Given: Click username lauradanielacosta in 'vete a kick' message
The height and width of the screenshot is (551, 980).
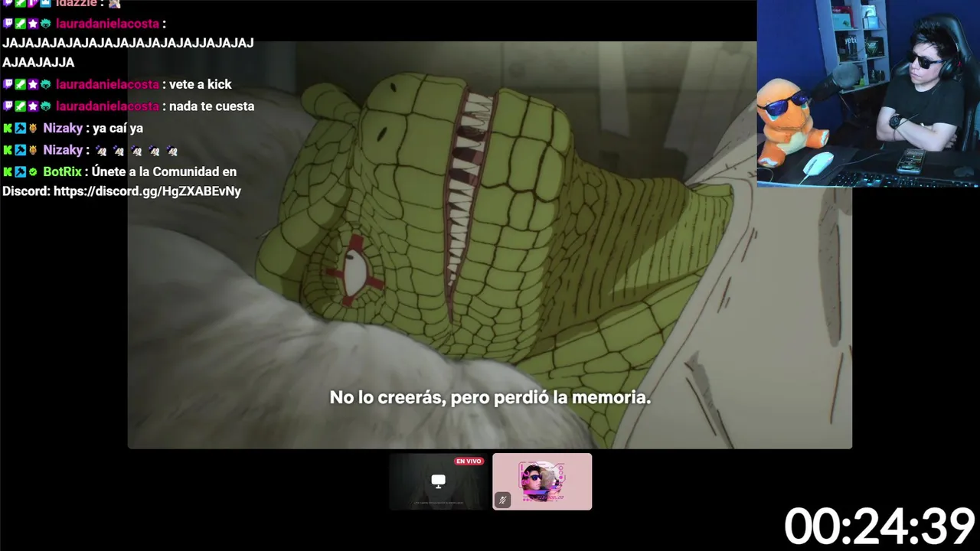Looking at the screenshot, I should pos(107,84).
